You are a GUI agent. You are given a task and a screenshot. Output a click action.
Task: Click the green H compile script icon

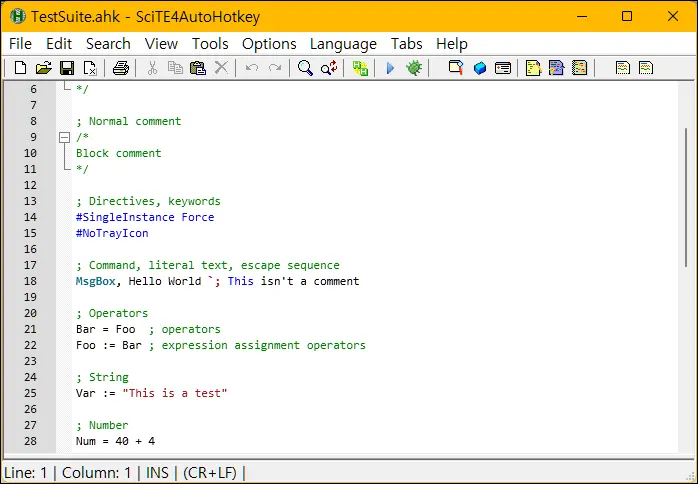click(360, 68)
